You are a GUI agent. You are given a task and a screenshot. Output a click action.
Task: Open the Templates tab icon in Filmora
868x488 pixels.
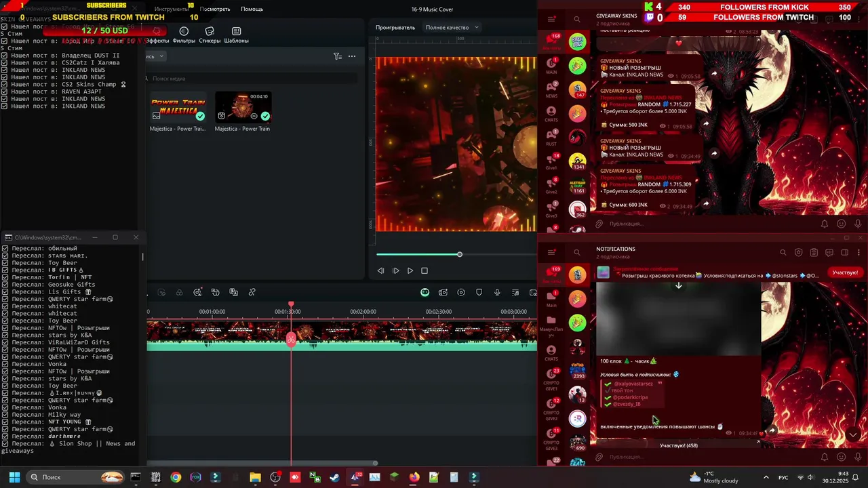click(236, 31)
